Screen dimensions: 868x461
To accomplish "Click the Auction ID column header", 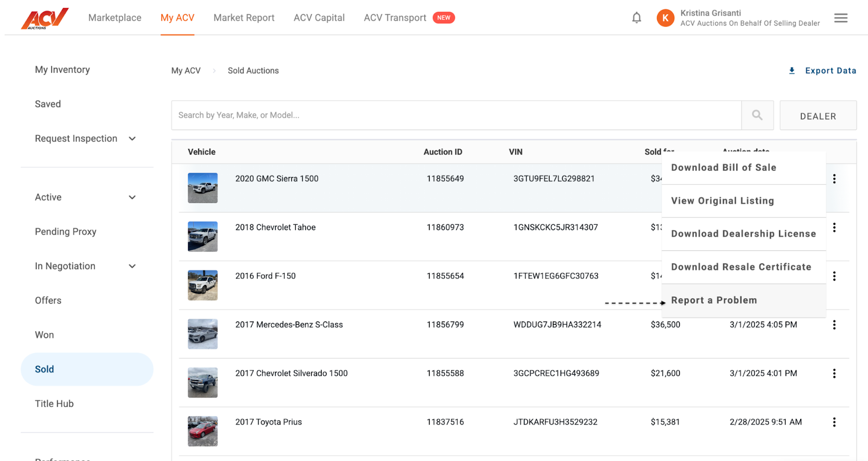I will pos(443,152).
